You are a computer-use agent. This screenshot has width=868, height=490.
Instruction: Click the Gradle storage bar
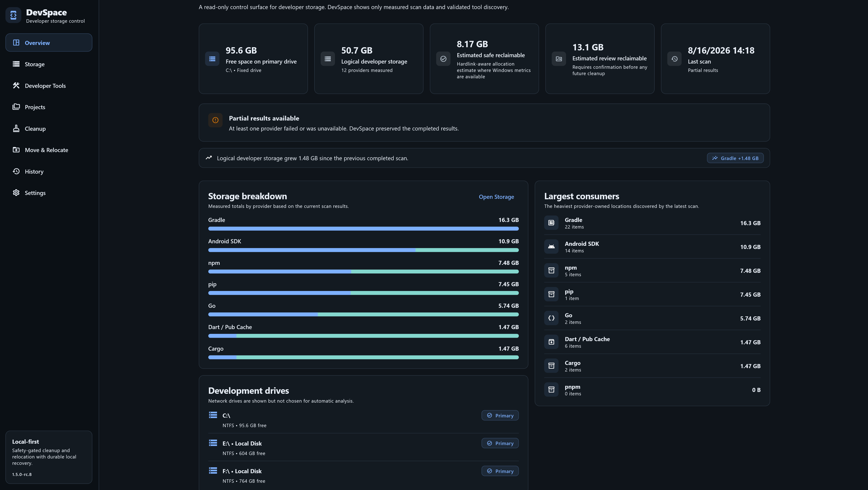363,229
